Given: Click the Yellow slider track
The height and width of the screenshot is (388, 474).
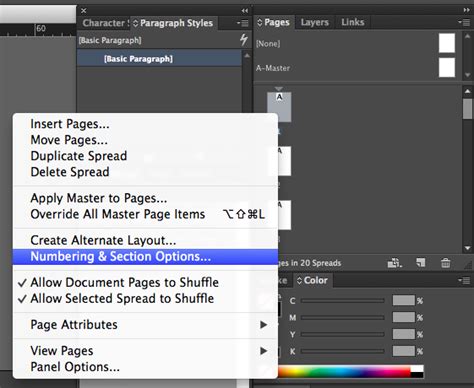Looking at the screenshot, I should [343, 334].
